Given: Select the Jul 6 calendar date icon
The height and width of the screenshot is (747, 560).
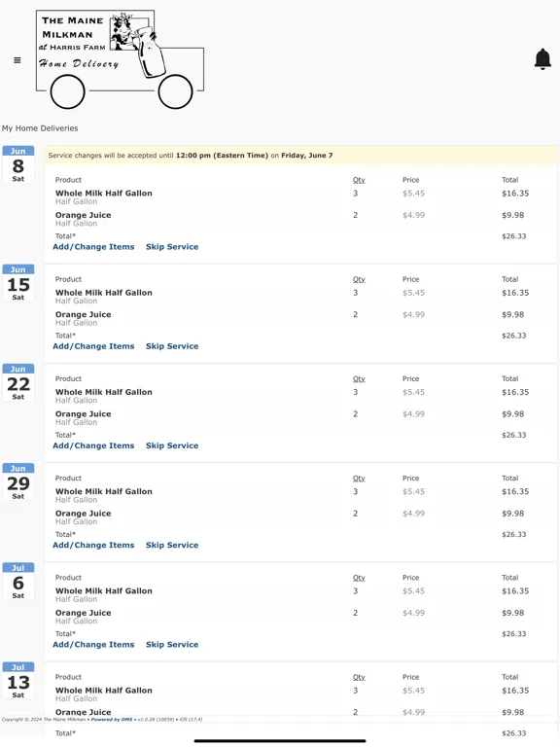Looking at the screenshot, I should [x=18, y=582].
